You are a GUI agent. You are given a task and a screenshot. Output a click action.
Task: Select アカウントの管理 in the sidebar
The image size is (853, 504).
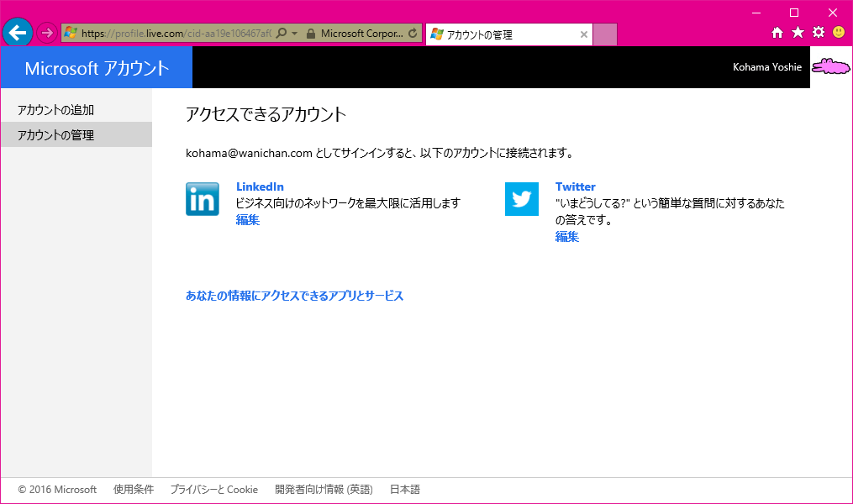[76, 135]
